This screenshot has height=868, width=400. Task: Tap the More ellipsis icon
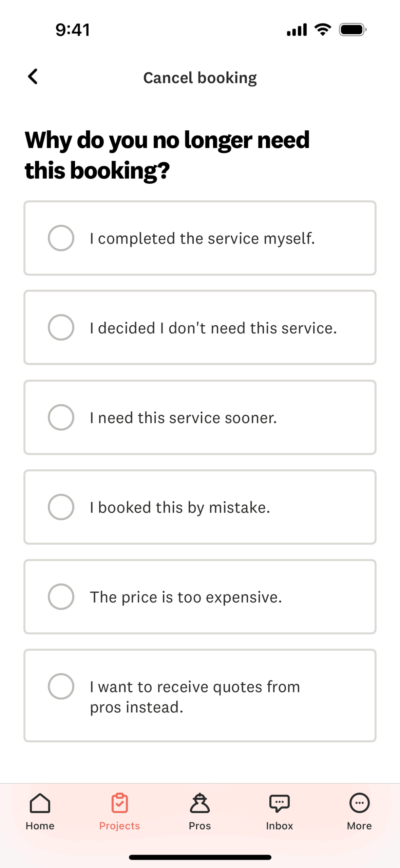[x=359, y=803]
